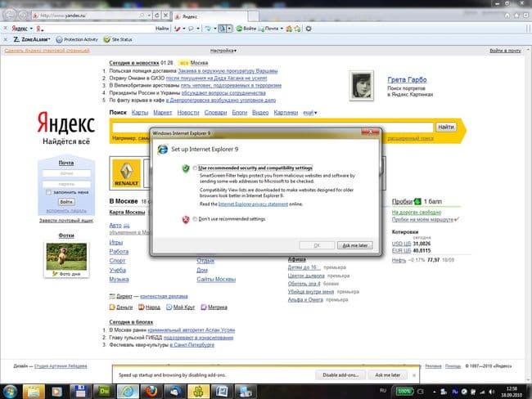Expand the red pencil icon dropdown arrow
This screenshot has height=399, width=532.
pos(184,29)
